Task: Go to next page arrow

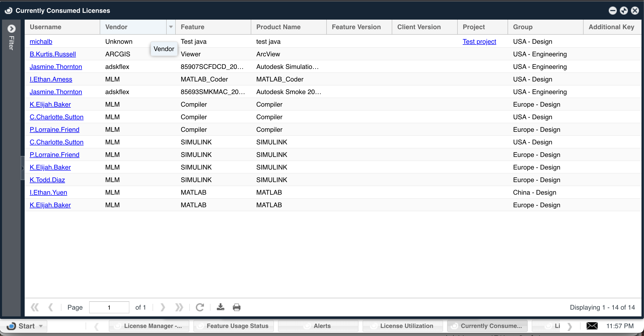Action: click(x=163, y=307)
